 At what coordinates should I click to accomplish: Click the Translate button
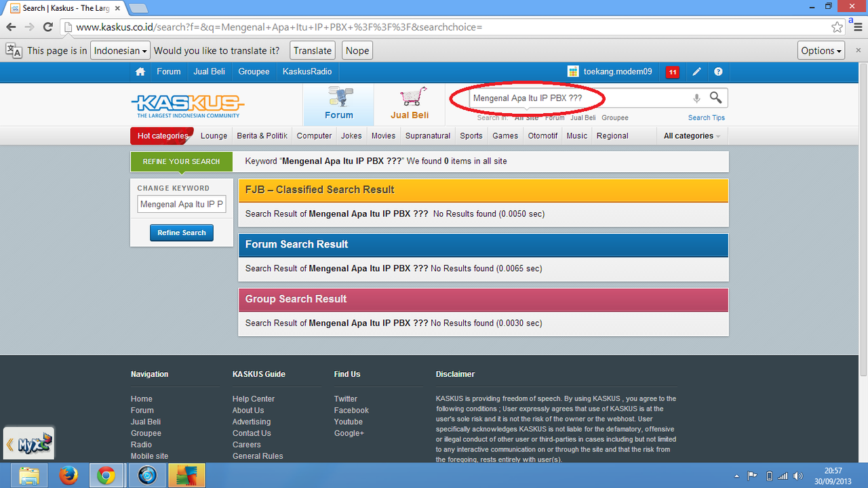tap(313, 51)
